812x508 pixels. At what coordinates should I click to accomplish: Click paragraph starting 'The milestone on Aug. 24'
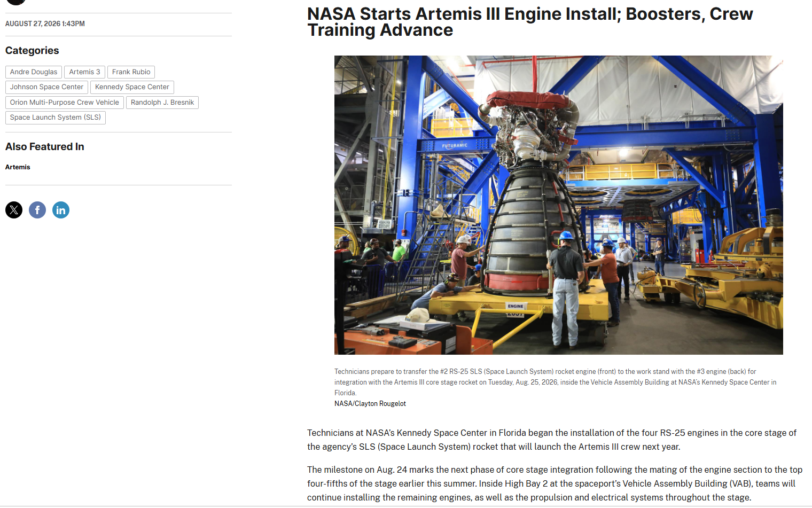pos(555,483)
